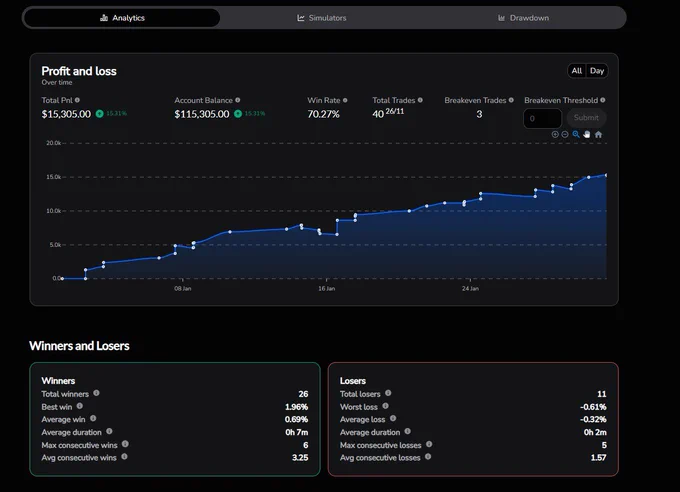
Task: Click the last data point on chart
Action: (x=606, y=175)
